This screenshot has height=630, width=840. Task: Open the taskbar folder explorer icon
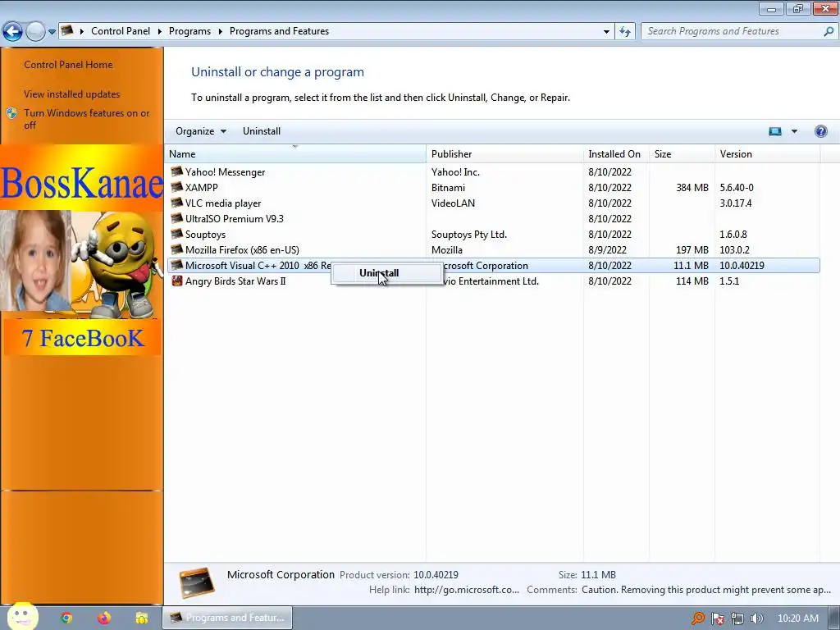point(141,618)
